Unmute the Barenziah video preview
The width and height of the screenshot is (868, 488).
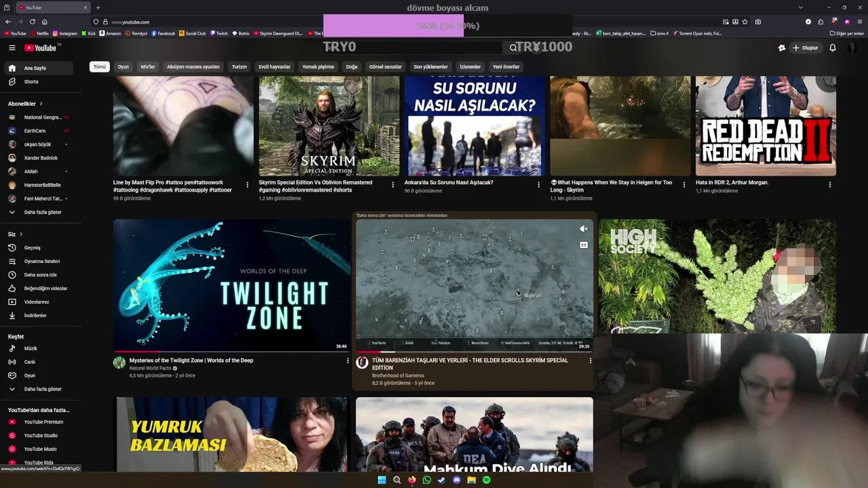[x=584, y=229]
